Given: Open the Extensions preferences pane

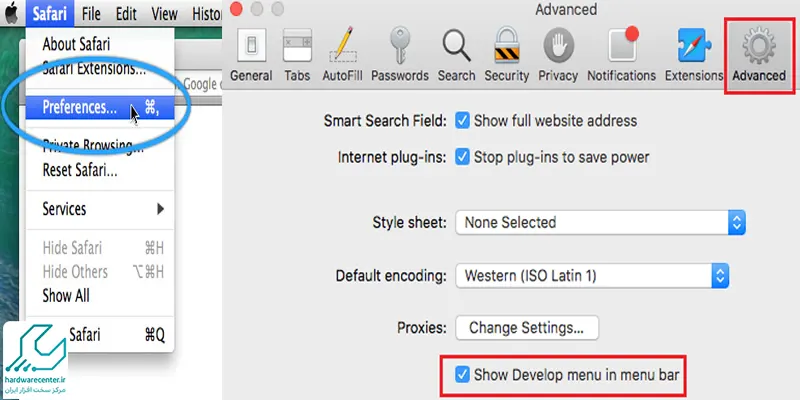Looking at the screenshot, I should point(694,54).
